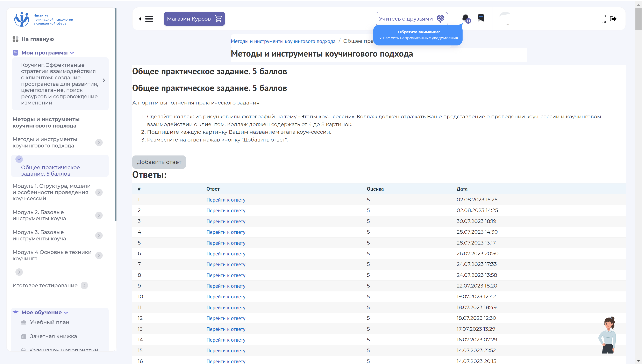Click answer row 10 Перейти к ответу
Screen dimensions: 642x364
(x=226, y=296)
